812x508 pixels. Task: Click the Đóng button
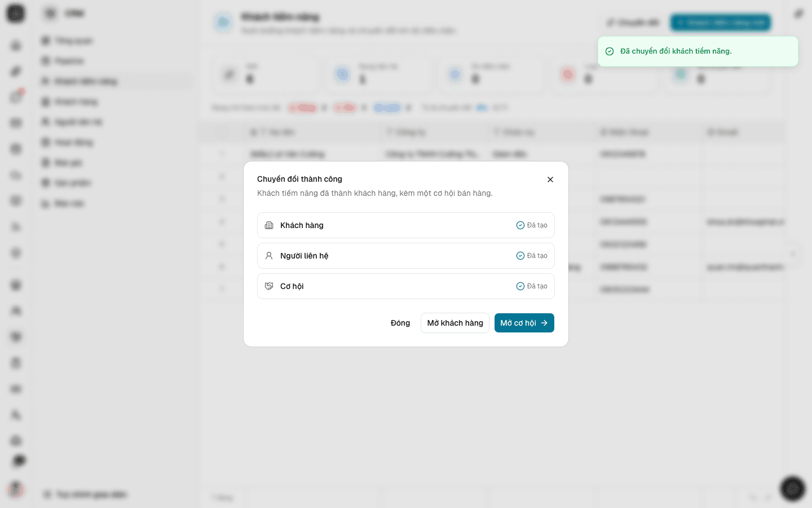point(400,323)
